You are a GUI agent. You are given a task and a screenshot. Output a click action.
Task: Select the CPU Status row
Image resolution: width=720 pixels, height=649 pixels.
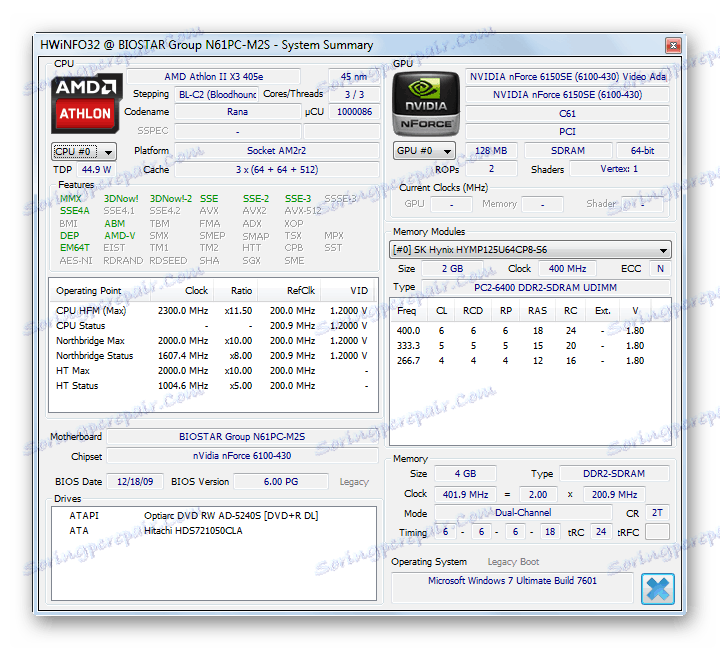(212, 326)
